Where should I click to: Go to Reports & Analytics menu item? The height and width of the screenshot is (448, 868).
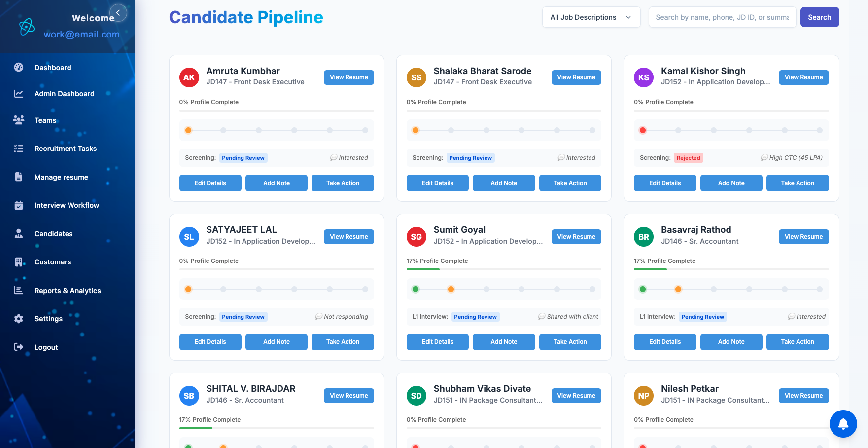(x=68, y=291)
